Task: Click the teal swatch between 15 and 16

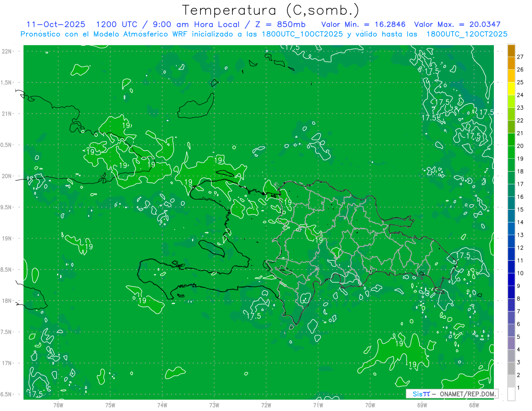Action: point(511,203)
